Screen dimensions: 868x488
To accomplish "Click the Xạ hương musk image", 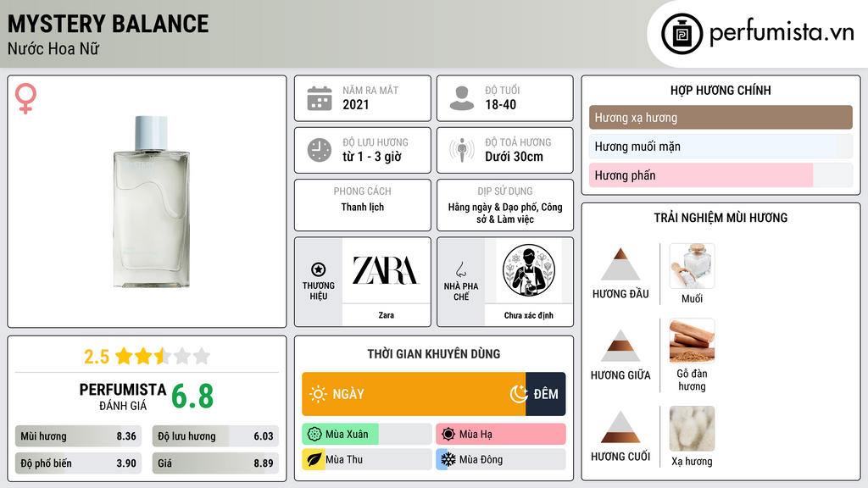I will [692, 429].
